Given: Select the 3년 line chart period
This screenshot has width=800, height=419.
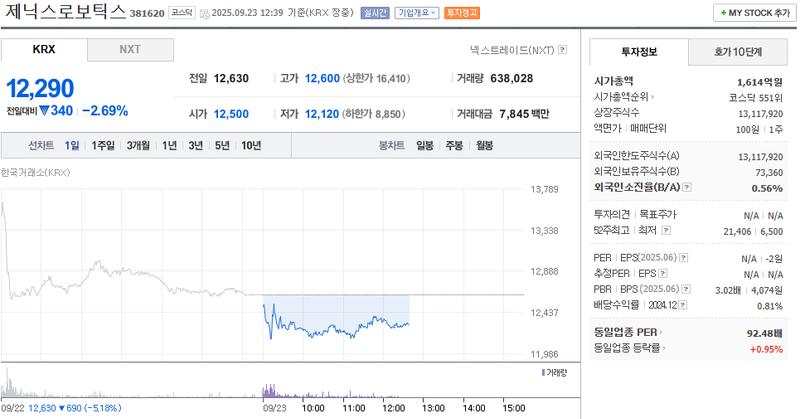Looking at the screenshot, I should pyautogui.click(x=196, y=146).
